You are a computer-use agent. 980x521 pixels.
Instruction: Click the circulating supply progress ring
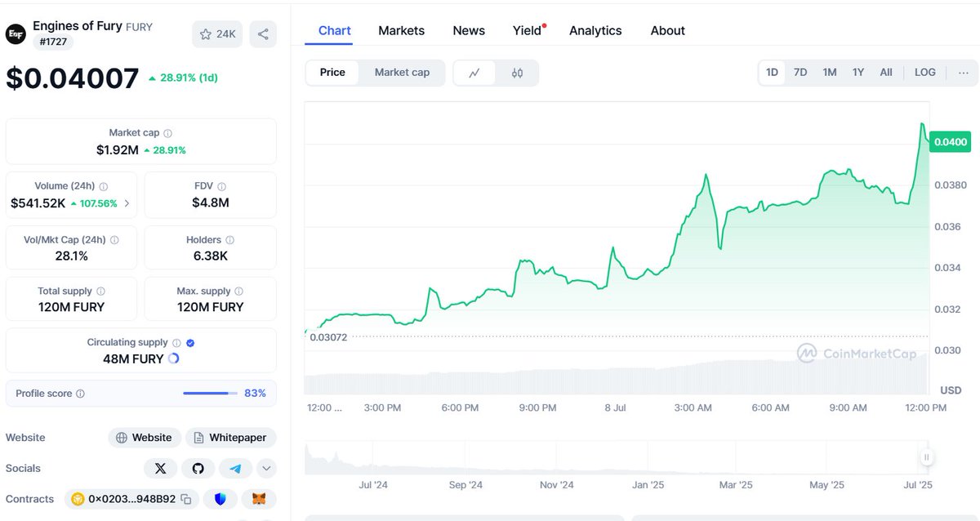[x=173, y=358]
